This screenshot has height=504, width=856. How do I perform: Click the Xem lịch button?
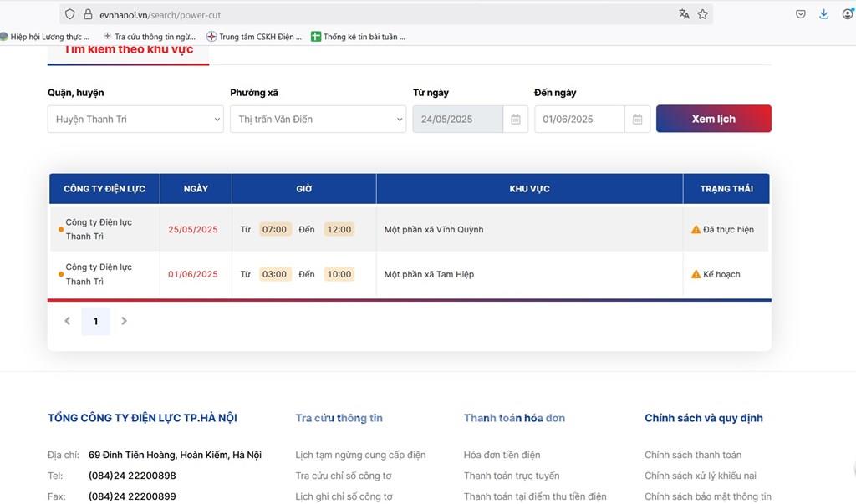[x=714, y=119]
